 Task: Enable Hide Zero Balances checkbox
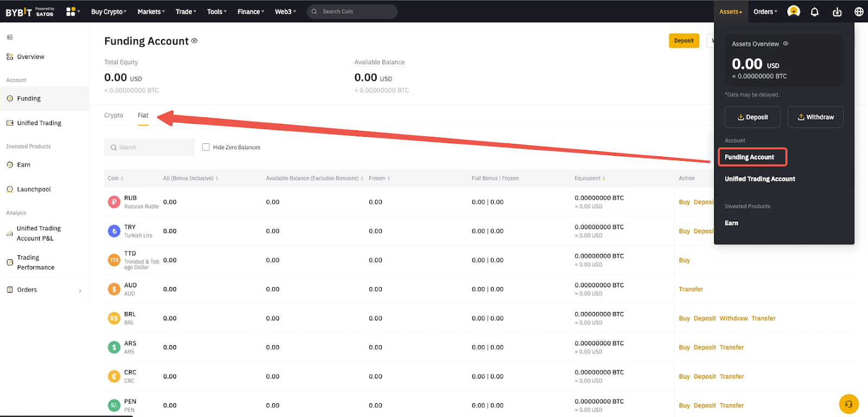point(206,147)
